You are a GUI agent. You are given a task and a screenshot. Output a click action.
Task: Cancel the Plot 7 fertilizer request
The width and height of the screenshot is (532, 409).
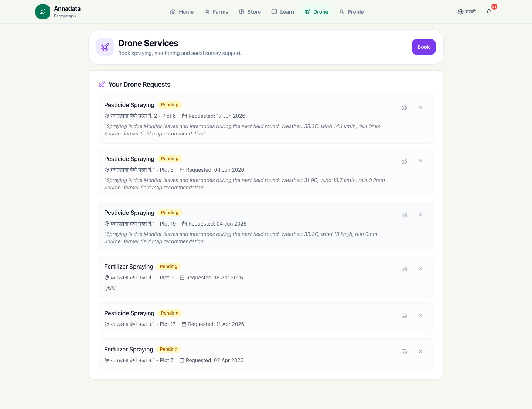pyautogui.click(x=420, y=351)
